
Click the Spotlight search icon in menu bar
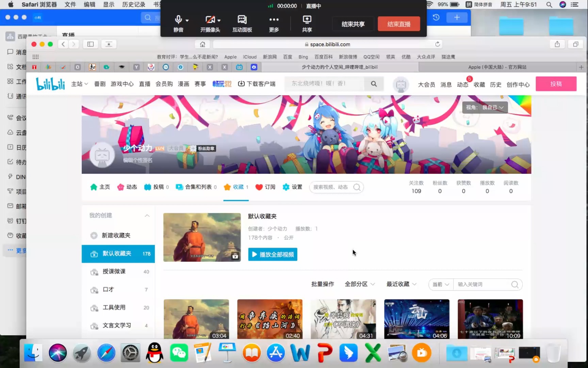[549, 4]
